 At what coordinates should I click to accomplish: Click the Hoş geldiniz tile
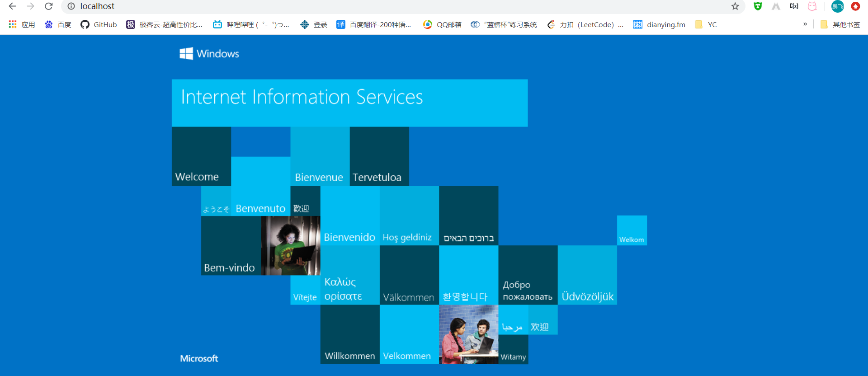coord(409,216)
